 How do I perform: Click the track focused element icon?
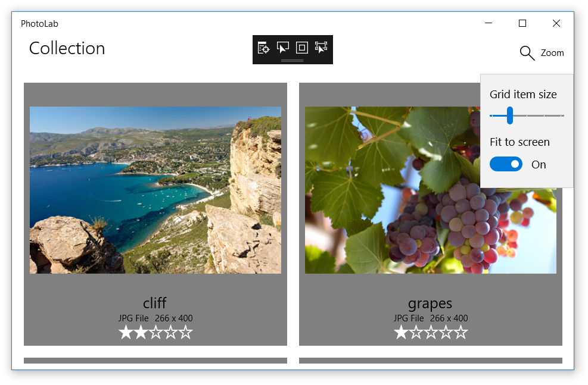321,48
